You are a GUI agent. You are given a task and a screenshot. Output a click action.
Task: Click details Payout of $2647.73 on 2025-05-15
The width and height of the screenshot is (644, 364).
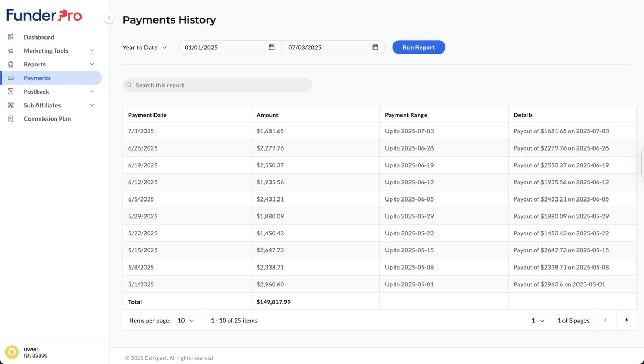point(561,250)
